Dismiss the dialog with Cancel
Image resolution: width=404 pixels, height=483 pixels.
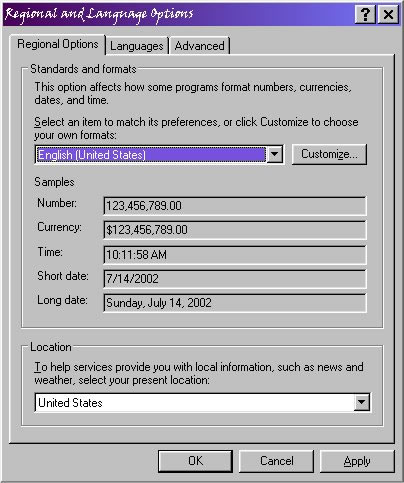[277, 461]
